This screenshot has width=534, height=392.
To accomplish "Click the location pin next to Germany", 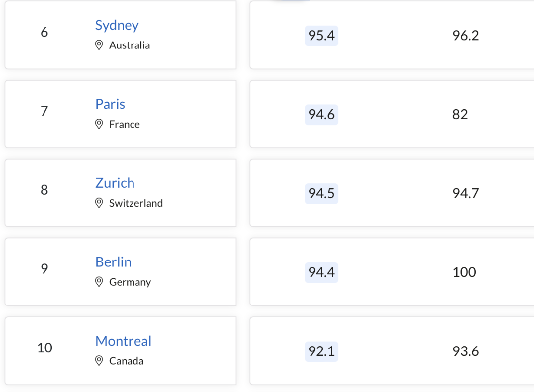I will click(x=99, y=282).
